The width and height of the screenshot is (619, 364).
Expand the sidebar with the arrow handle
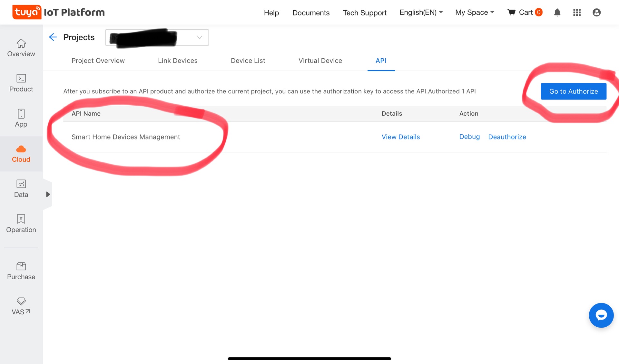pyautogui.click(x=48, y=194)
